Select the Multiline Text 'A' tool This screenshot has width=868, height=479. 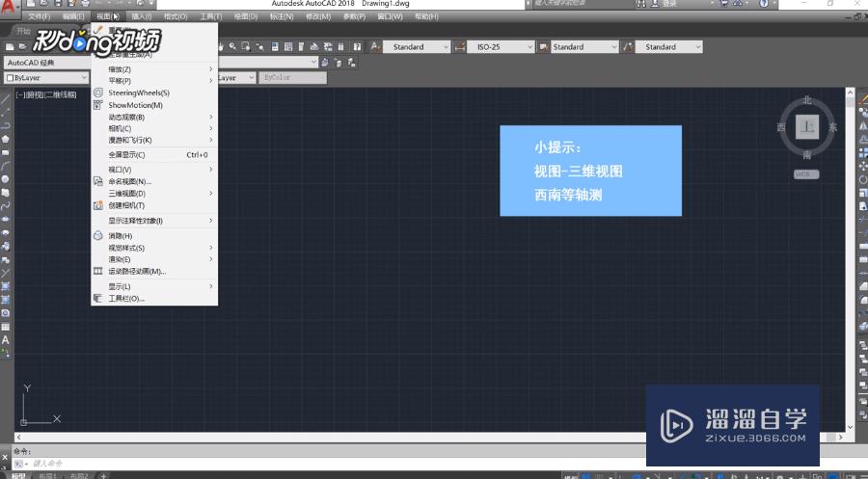tap(5, 340)
